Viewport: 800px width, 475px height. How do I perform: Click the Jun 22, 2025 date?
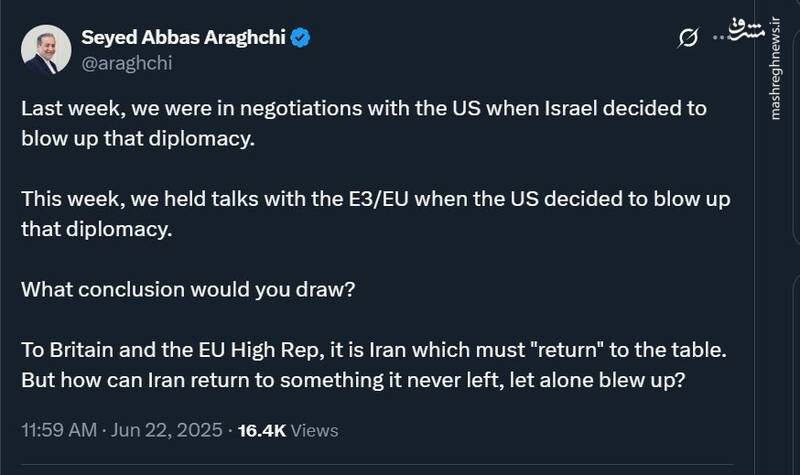(169, 431)
